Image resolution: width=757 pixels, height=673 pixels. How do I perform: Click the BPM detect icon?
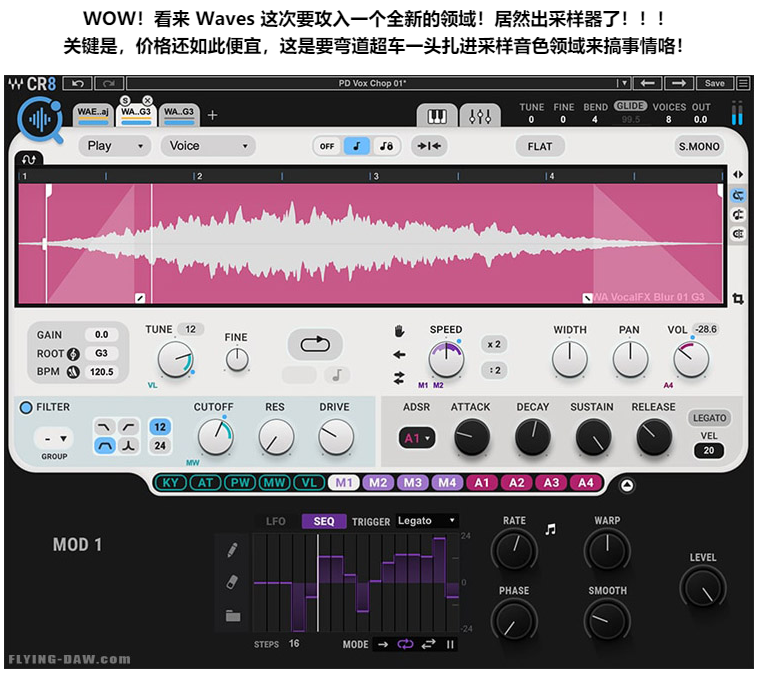tap(73, 372)
